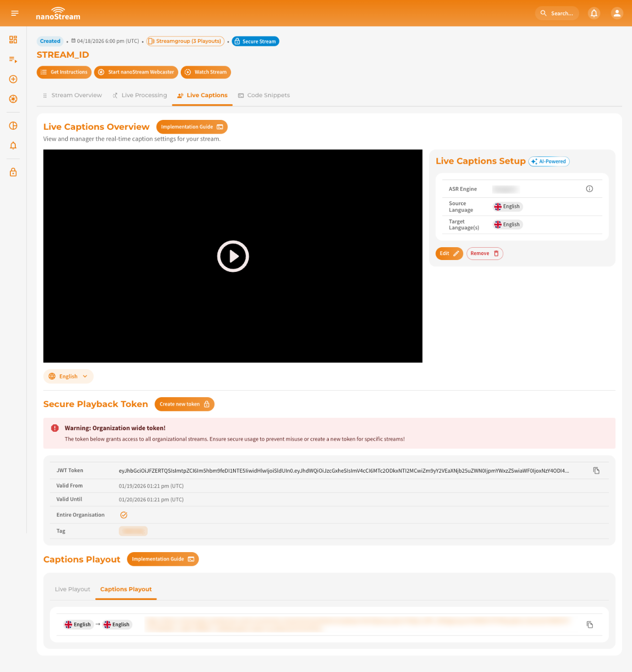Open the alerts bell icon in sidebar
632x672 pixels.
click(13, 146)
